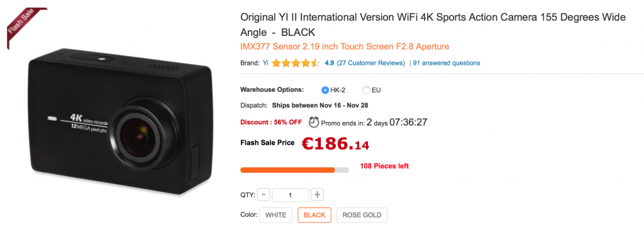Decrease quantity with the minus button
Viewport: 644px width, 232px height.
pos(264,195)
